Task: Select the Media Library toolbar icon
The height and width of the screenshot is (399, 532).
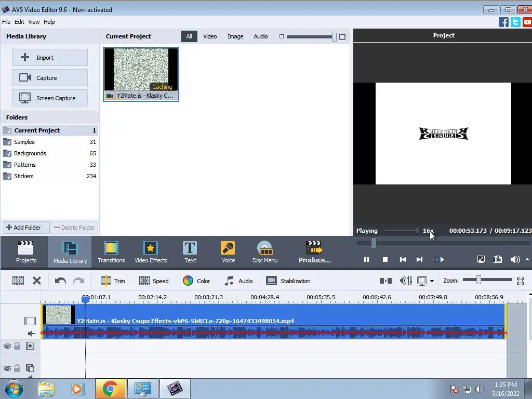Action: click(x=70, y=252)
